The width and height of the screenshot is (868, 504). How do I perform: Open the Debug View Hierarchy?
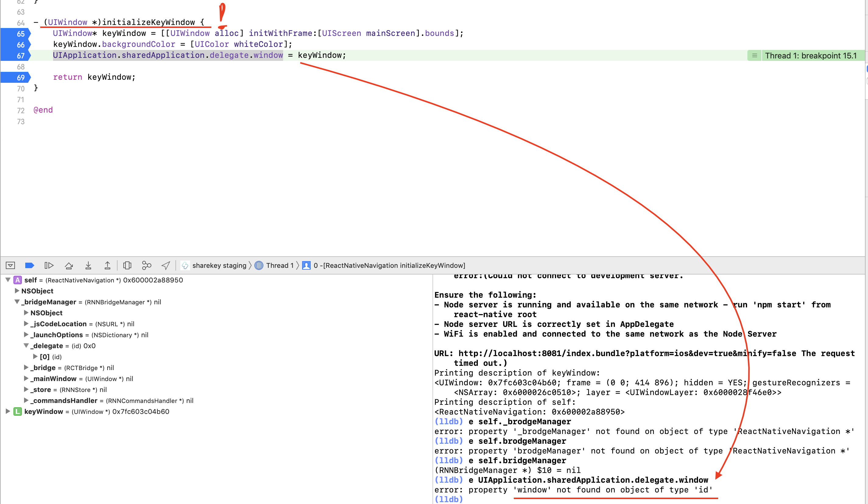click(127, 265)
